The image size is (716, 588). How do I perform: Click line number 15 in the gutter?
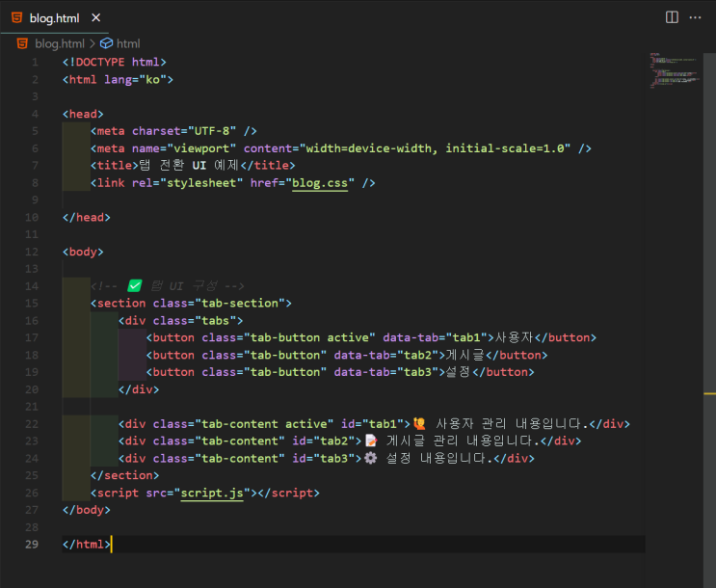pos(32,304)
